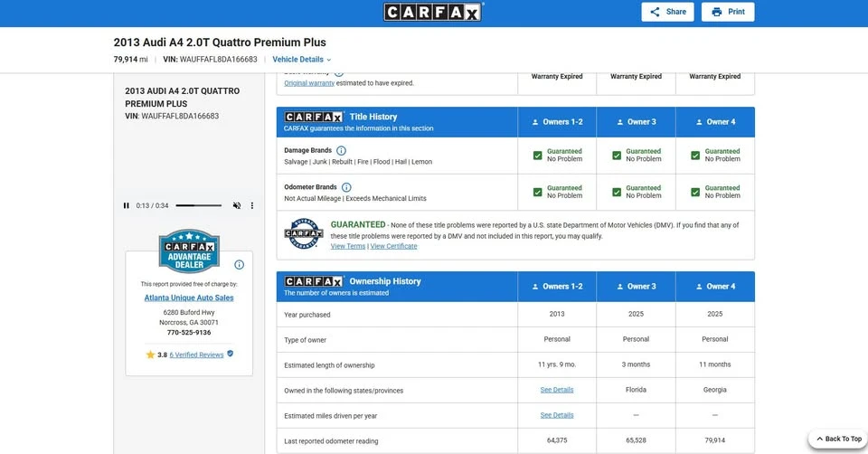This screenshot has height=454, width=868.
Task: Open the 6 Verified Reviews link
Action: click(196, 355)
